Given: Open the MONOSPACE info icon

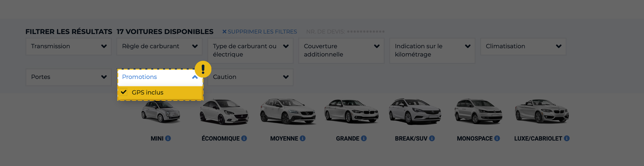Looking at the screenshot, I should pyautogui.click(x=497, y=138).
